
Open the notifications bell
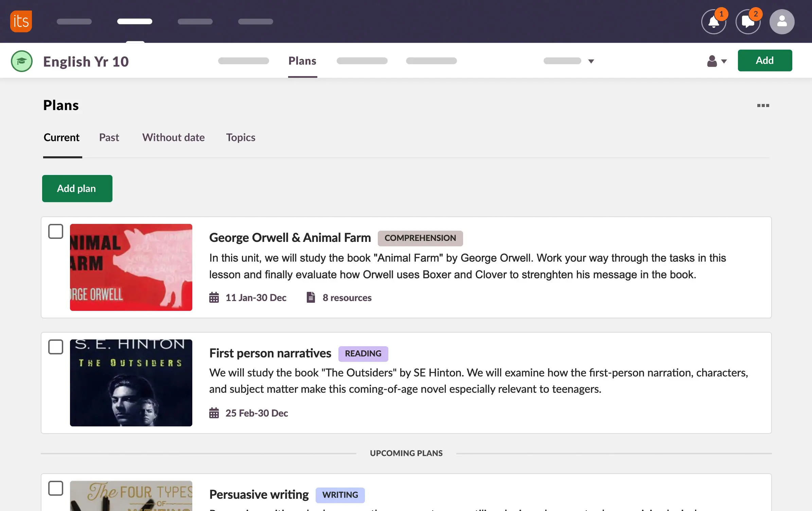click(713, 22)
